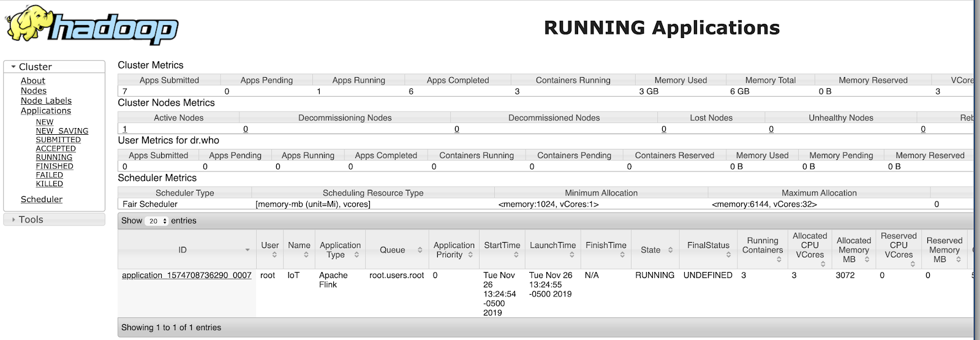Click the 'RUNNING Applications' page heading
Image resolution: width=980 pixels, height=340 pixels.
pos(662,28)
